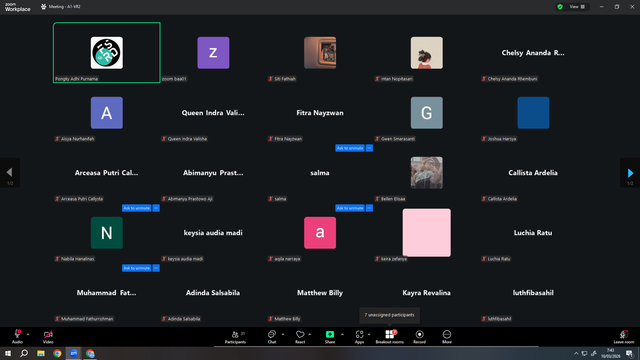Click Matthew Billy name tile

pos(320,293)
